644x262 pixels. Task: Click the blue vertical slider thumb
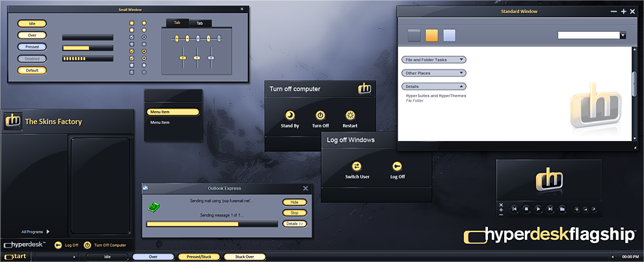[x=211, y=58]
